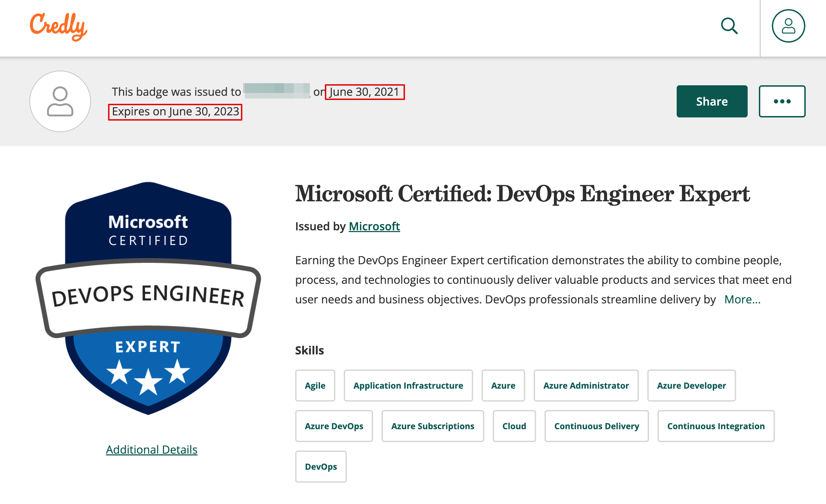Screen dimensions: 826x504
Task: Click the badge earner avatar placeholder
Action: tap(60, 101)
